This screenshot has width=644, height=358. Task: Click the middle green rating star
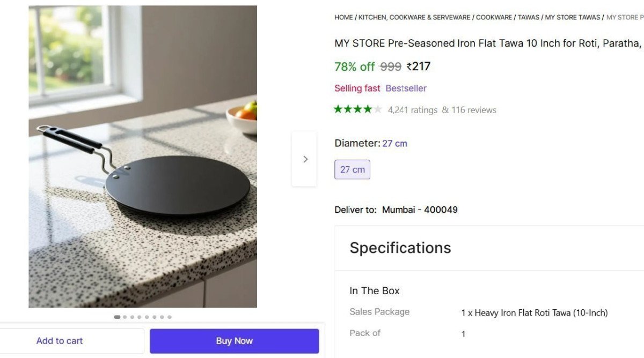click(x=357, y=109)
